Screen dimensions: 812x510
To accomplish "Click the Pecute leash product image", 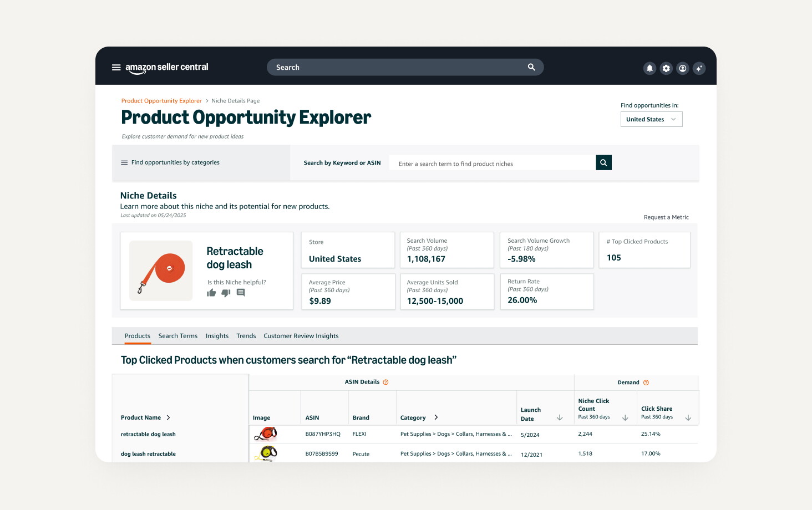I will 266,453.
